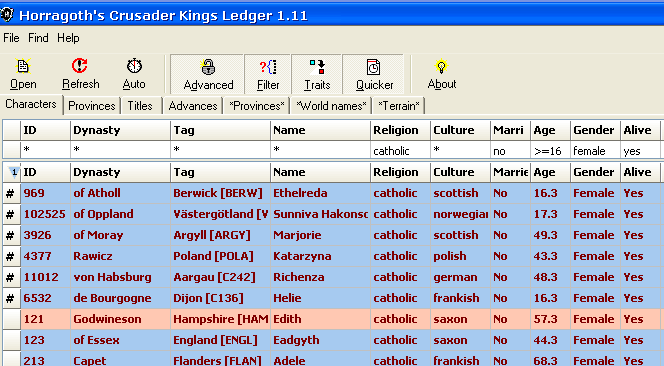
Task: Select the name Richenza cell
Action: point(320,277)
